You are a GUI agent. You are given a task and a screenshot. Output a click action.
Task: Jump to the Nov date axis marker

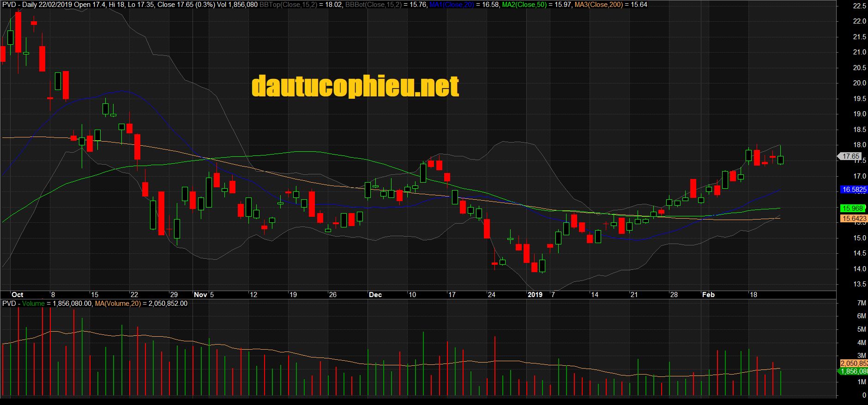pos(200,295)
